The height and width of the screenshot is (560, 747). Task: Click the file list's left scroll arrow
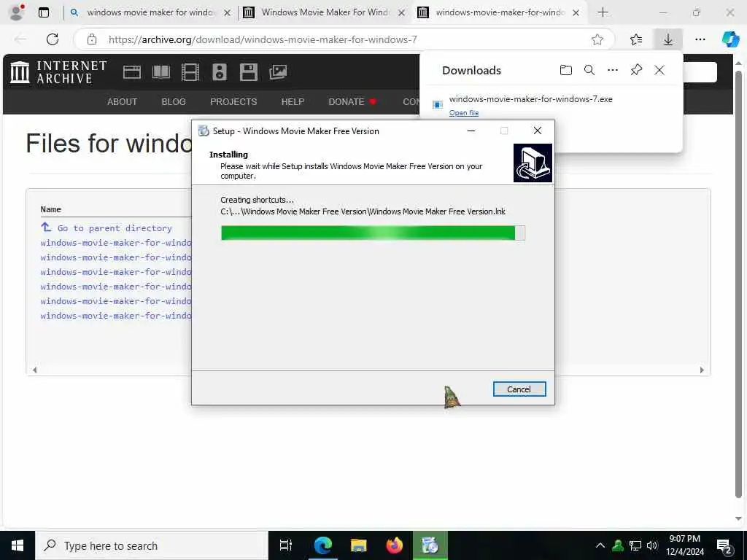pos(34,370)
